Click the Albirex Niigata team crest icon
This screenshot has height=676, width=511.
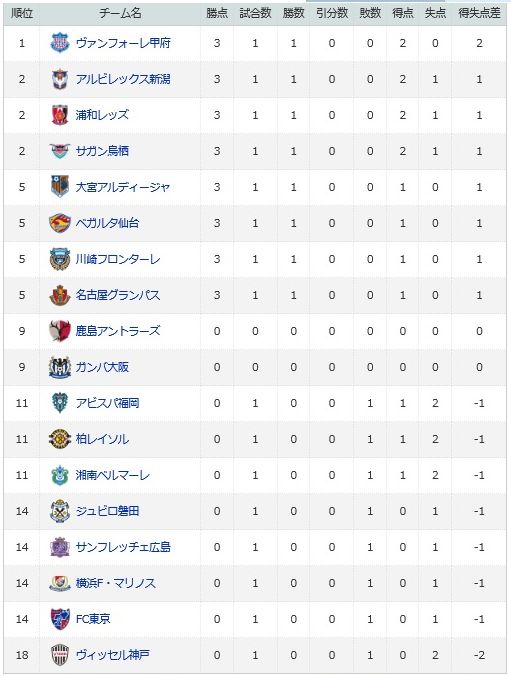[60, 79]
